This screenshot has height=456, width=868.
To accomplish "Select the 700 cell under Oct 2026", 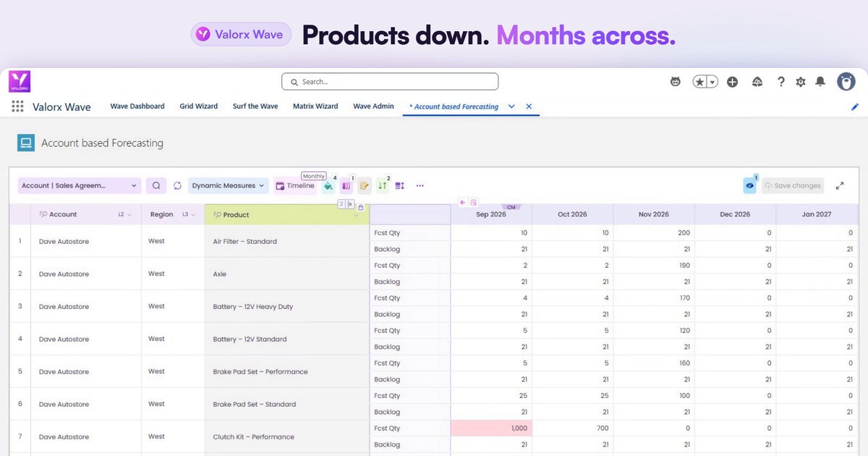I will [572, 428].
